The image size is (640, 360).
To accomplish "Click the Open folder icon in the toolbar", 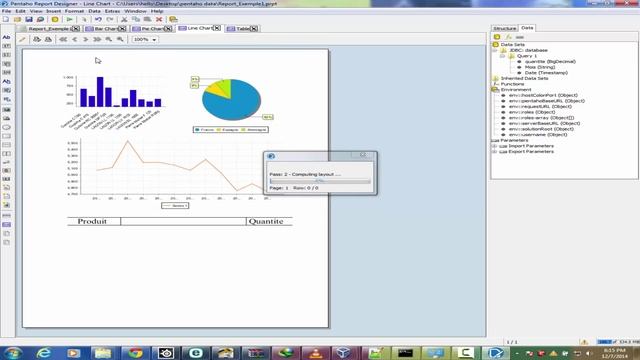I will [17, 19].
